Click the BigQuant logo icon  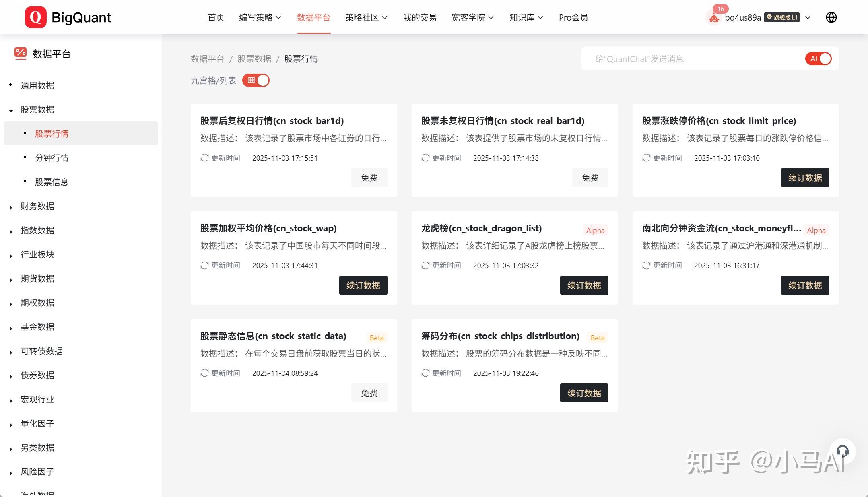[35, 17]
